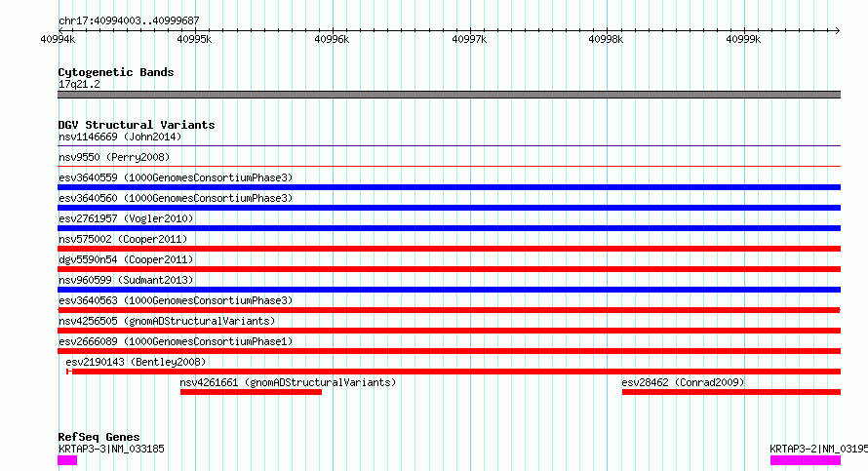This screenshot has height=471, width=868.
Task: Open nsv4261661 (gnomADStructuralVariants) label
Action: 288,382
